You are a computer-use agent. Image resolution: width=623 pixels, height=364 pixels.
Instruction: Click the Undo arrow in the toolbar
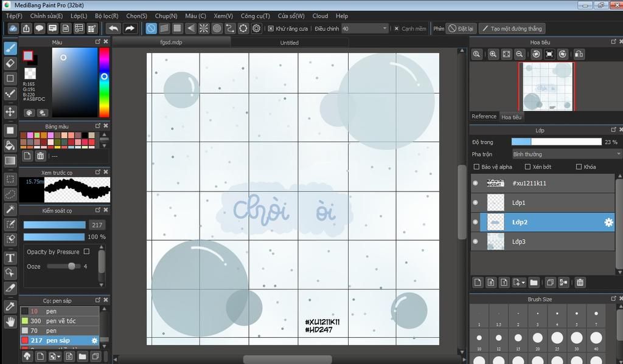(x=113, y=29)
